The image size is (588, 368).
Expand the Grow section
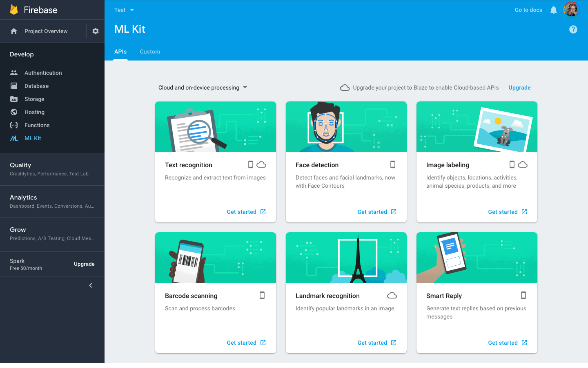[52, 234]
